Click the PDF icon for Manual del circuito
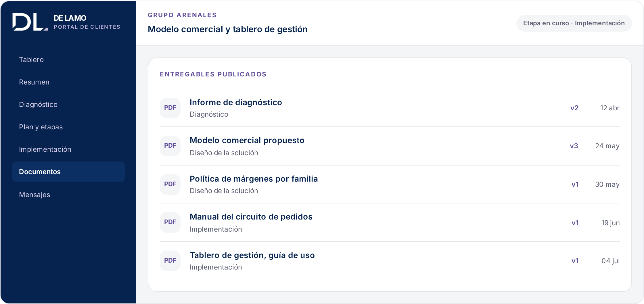This screenshot has height=304, width=644. [x=170, y=222]
